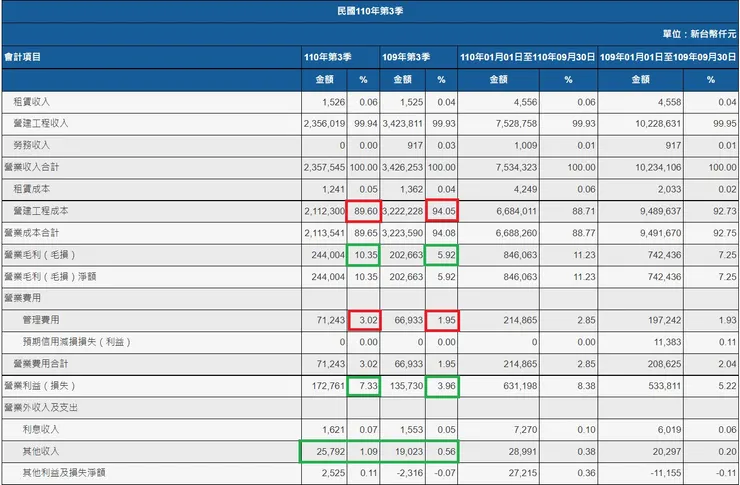Select green-boxed 5.92 gross profit cell
The height and width of the screenshot is (485, 740).
click(x=442, y=255)
